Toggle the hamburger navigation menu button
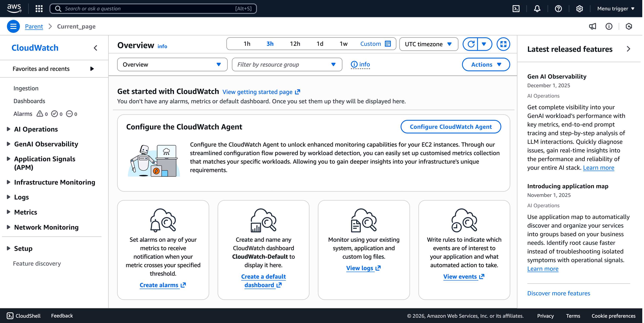The image size is (644, 323). 13,26
